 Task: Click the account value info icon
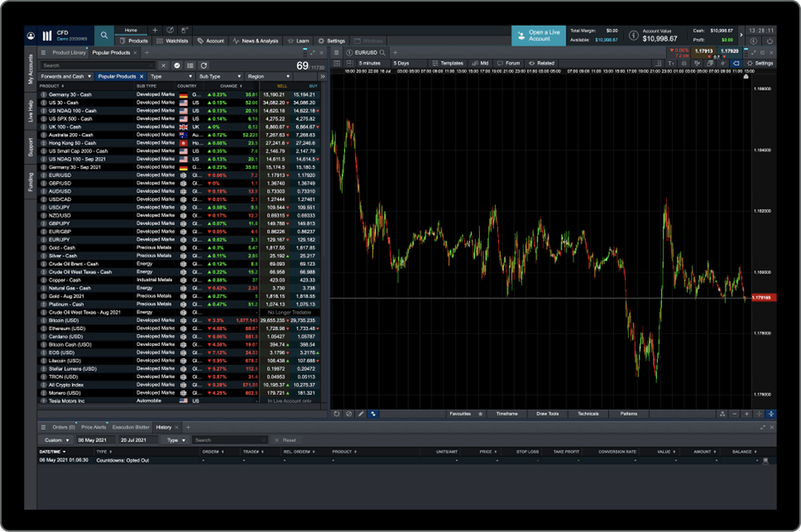pyautogui.click(x=634, y=36)
